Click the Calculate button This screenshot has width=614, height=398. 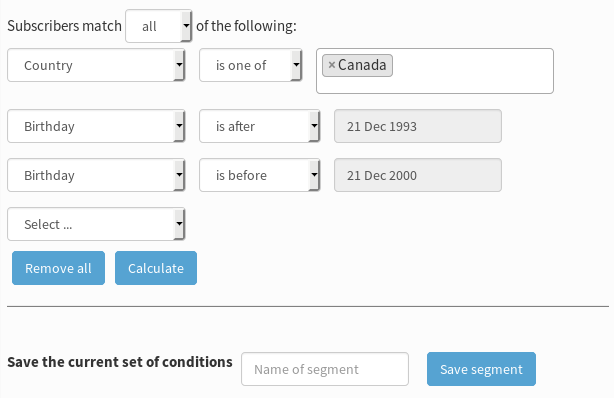[x=156, y=268]
